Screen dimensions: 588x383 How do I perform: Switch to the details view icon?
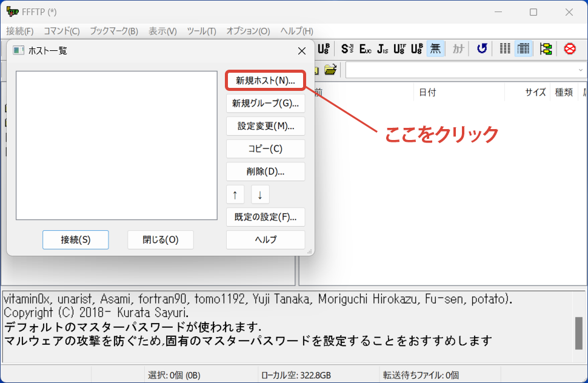pyautogui.click(x=524, y=48)
